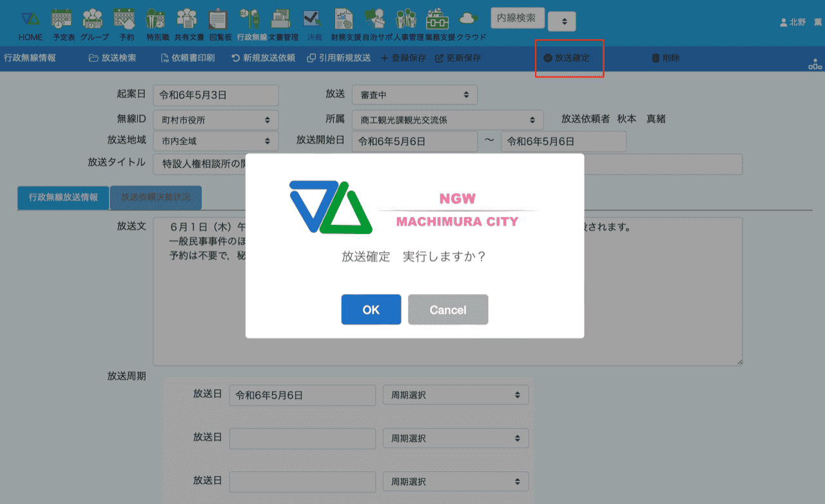
Task: Expand the 無線ID dropdown (町村市役所)
Action: [x=215, y=120]
